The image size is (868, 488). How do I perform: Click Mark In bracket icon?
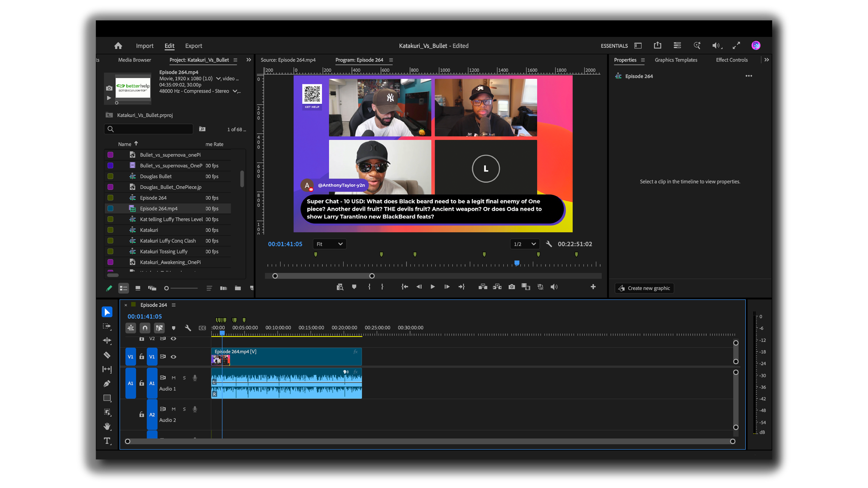pos(369,287)
